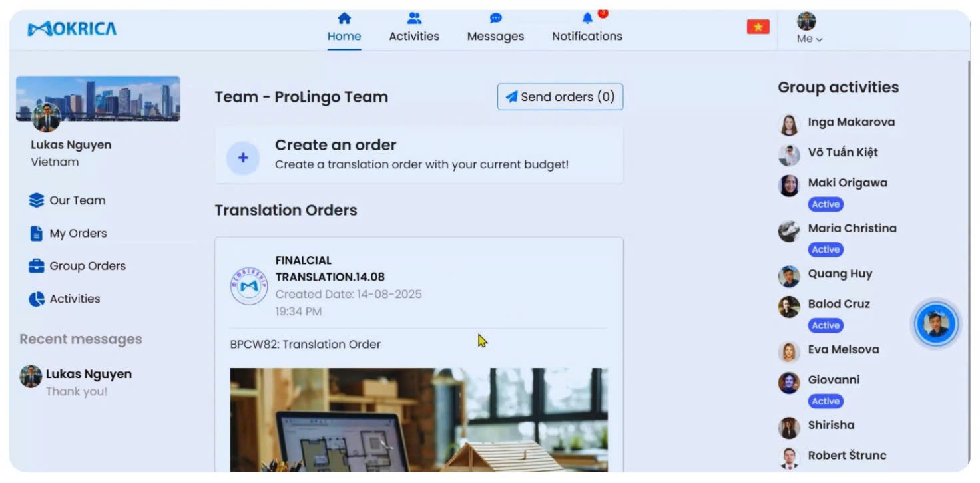Open the Messages chat bubble icon
Screen dimensions: 980x483
click(x=495, y=19)
